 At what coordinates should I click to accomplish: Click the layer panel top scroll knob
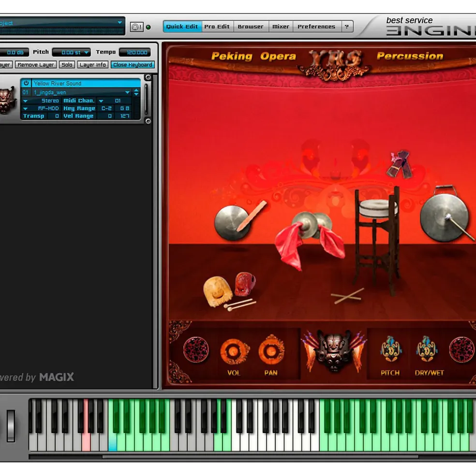(x=148, y=77)
